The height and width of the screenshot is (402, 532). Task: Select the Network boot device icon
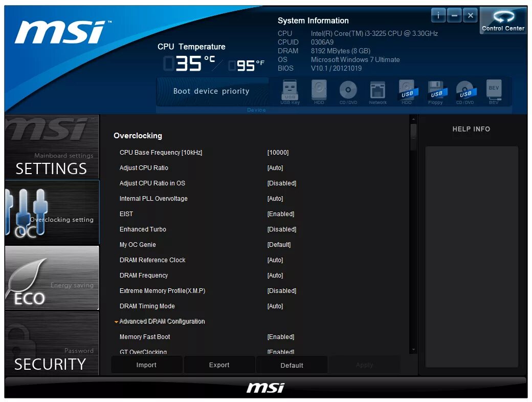(378, 92)
